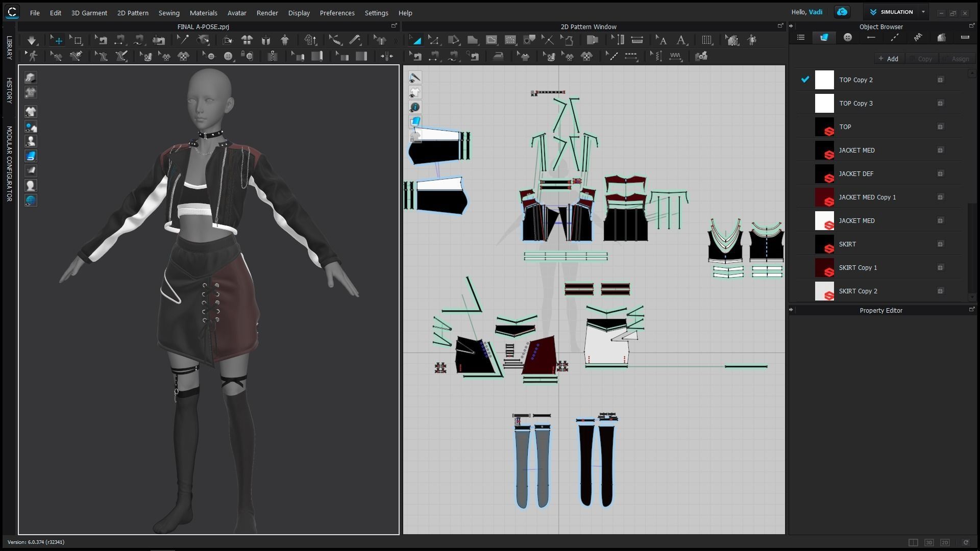Switch to Fabric tab in Object Browser
980x551 pixels.
(x=824, y=37)
